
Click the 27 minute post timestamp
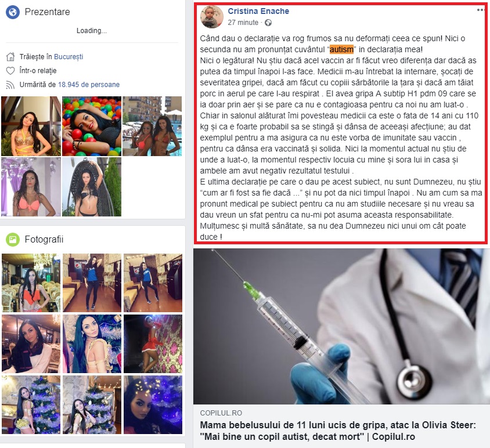click(243, 23)
